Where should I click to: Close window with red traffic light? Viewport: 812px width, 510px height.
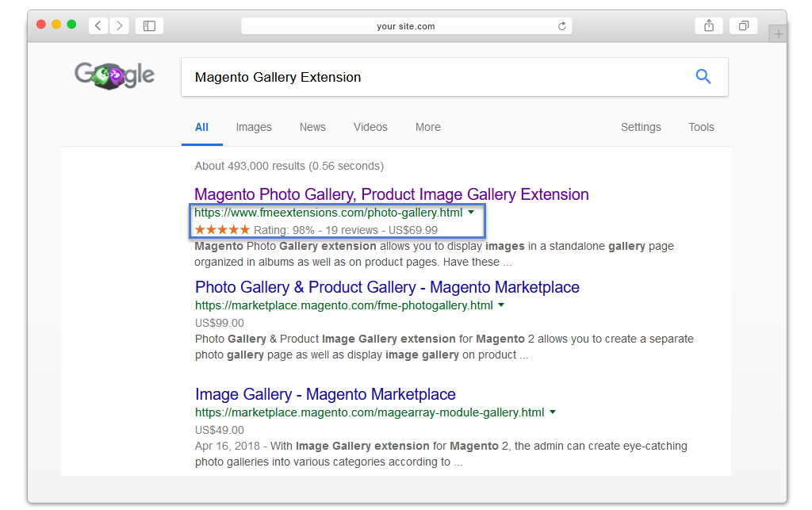pos(41,25)
